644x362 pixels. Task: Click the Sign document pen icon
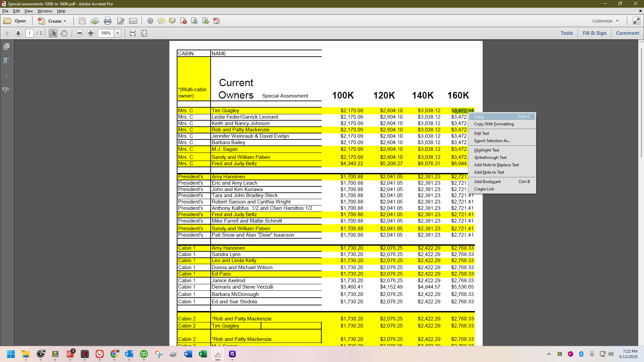coord(217,21)
